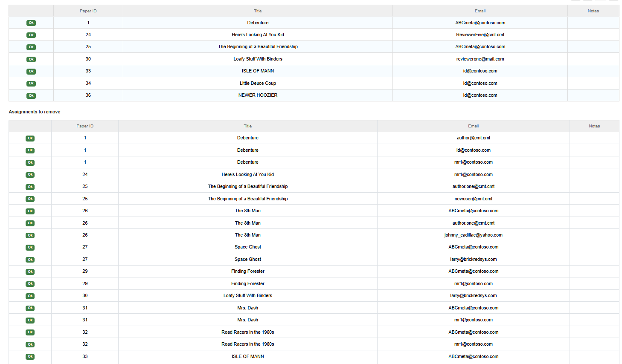Click the Title column header
The width and height of the screenshot is (622, 364).
point(258,11)
